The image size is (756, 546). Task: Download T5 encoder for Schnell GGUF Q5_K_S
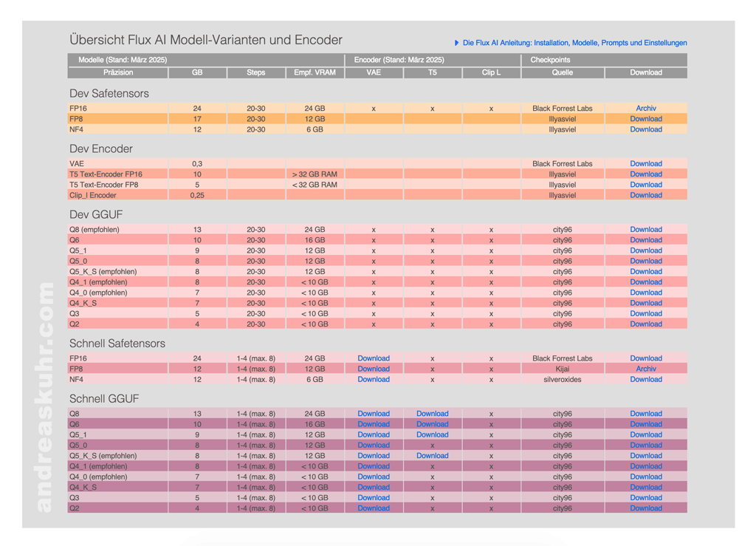pyautogui.click(x=433, y=457)
